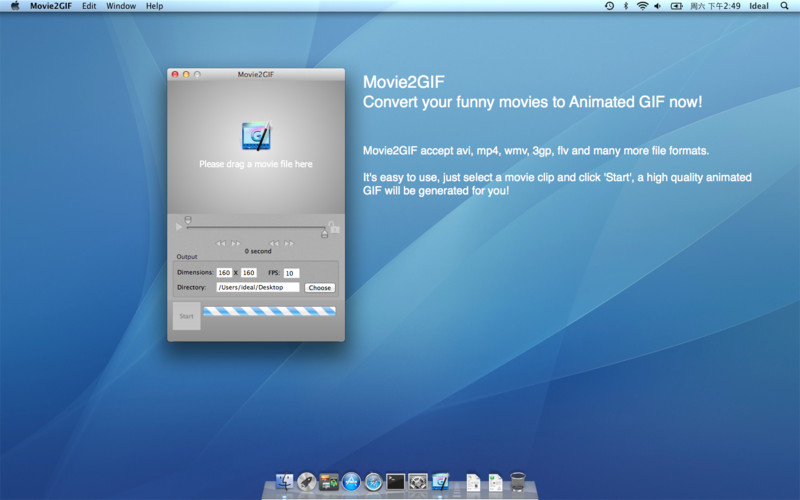Click the width dimension field showing 160
Viewport: 800px width, 500px height.
click(224, 273)
